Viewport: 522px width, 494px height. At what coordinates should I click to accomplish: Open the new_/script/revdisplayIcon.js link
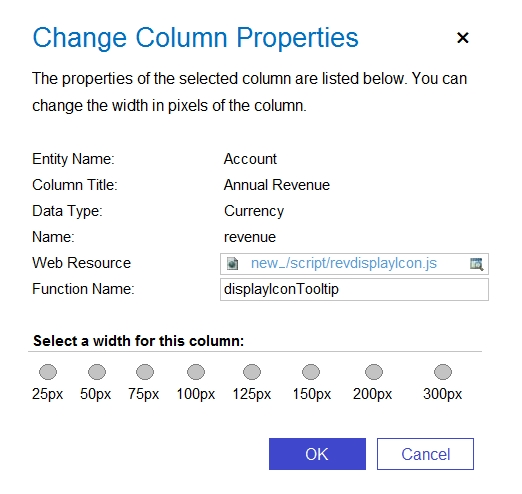pos(344,263)
